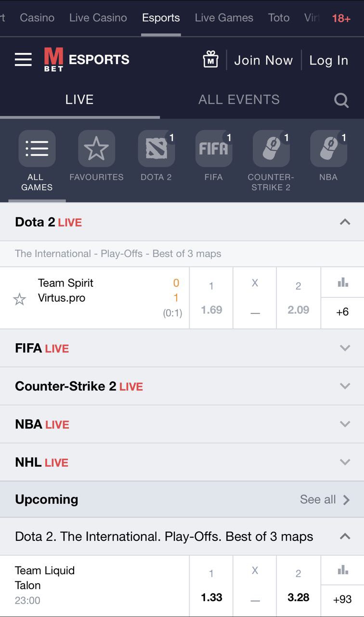Filter by FIFA game icon

213,149
